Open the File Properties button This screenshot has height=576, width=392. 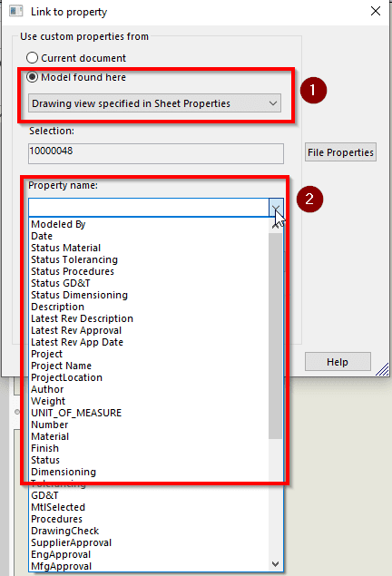(340, 152)
